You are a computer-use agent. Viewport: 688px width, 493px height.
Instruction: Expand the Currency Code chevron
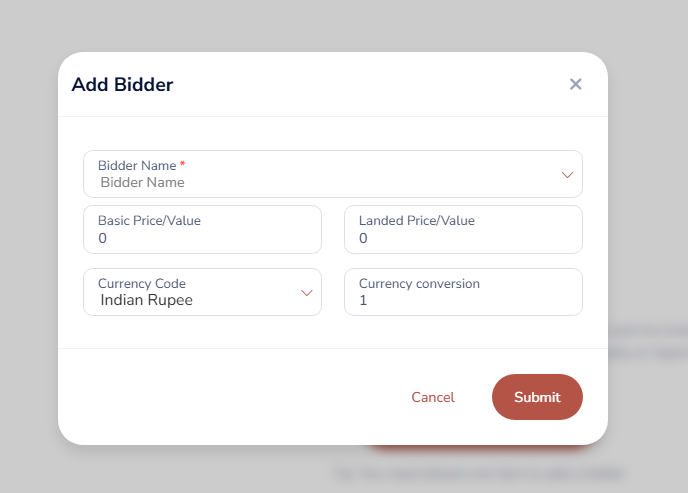(x=307, y=293)
